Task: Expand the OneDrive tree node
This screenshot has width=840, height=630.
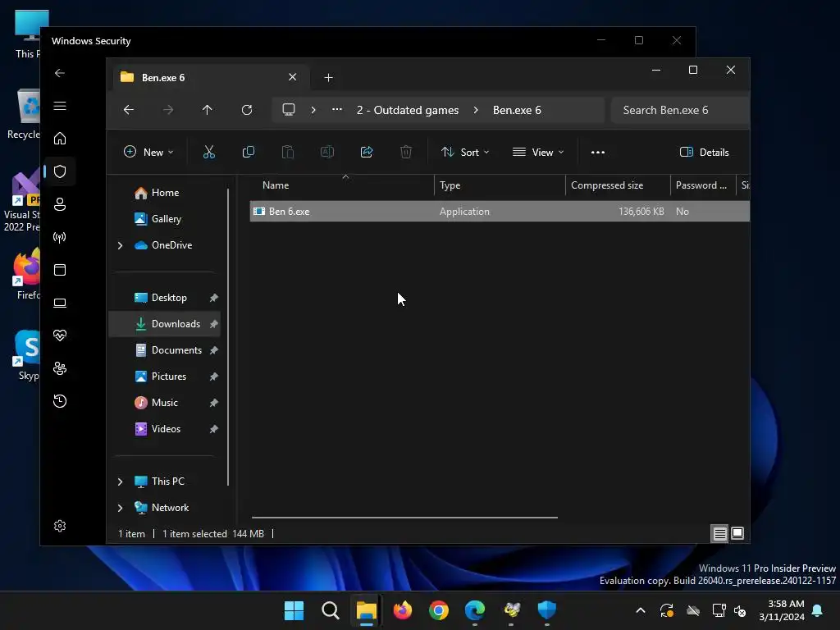Action: tap(120, 245)
